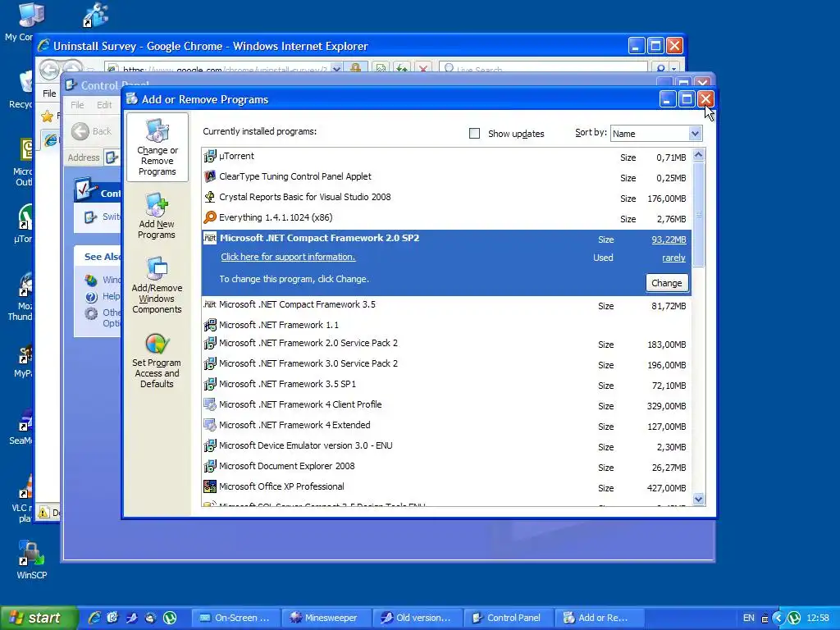The height and width of the screenshot is (630, 840).
Task: Click the program list scroll up arrow
Action: 698,155
